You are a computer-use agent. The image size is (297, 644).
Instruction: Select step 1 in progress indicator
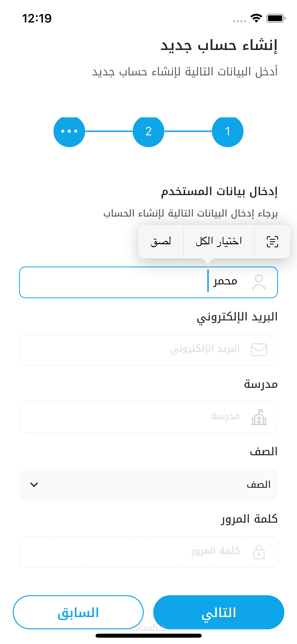[228, 131]
